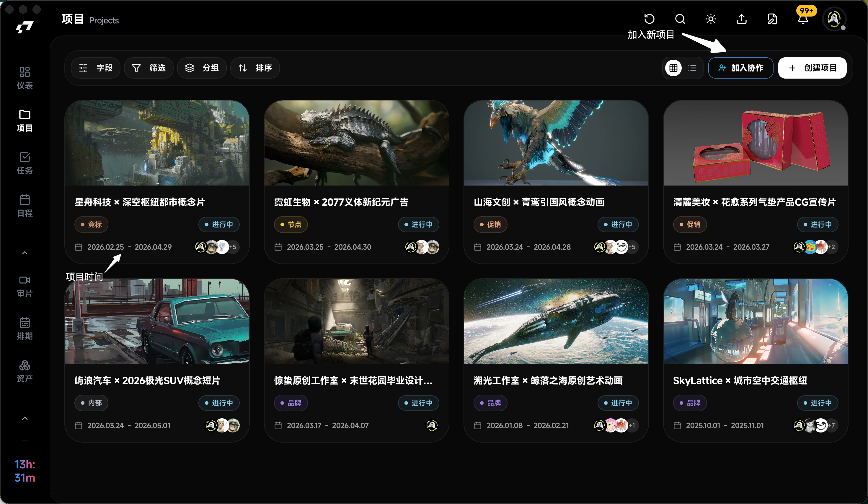Click the +2 members badge on 清麓美妆 card

[832, 247]
